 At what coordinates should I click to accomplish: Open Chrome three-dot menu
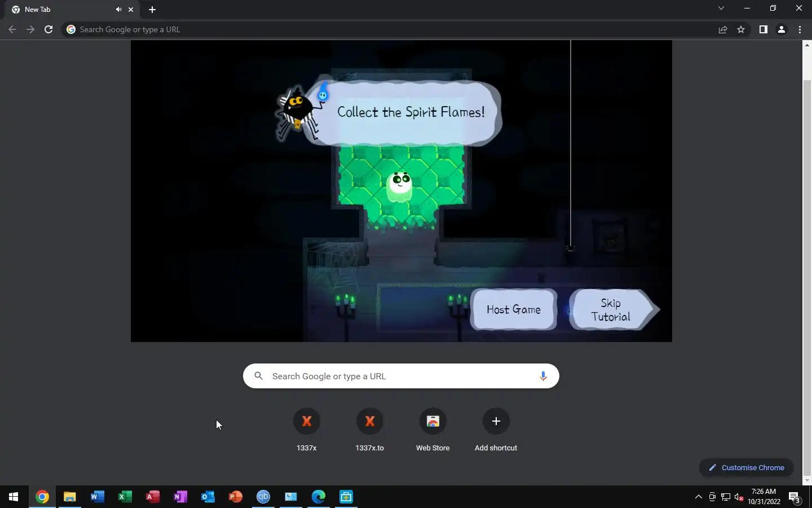click(800, 29)
